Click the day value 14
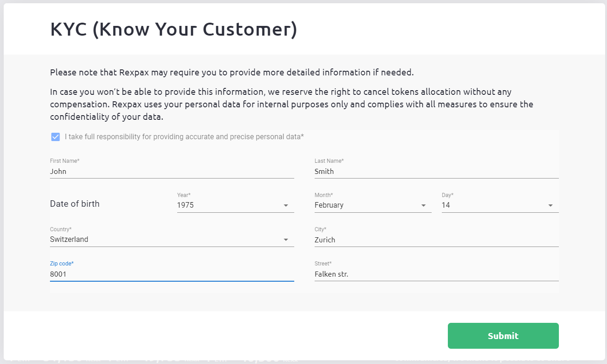Viewport: 607px width, 364px height. coord(446,205)
